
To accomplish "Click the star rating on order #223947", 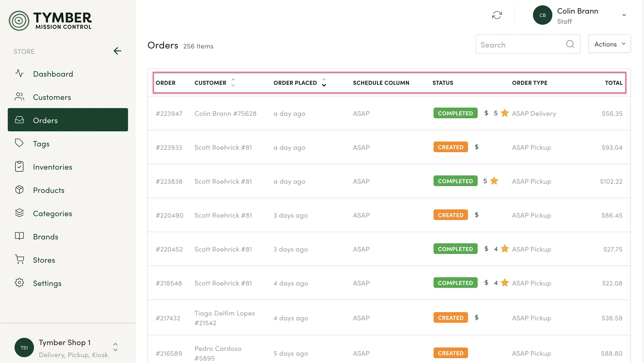I will pyautogui.click(x=505, y=113).
